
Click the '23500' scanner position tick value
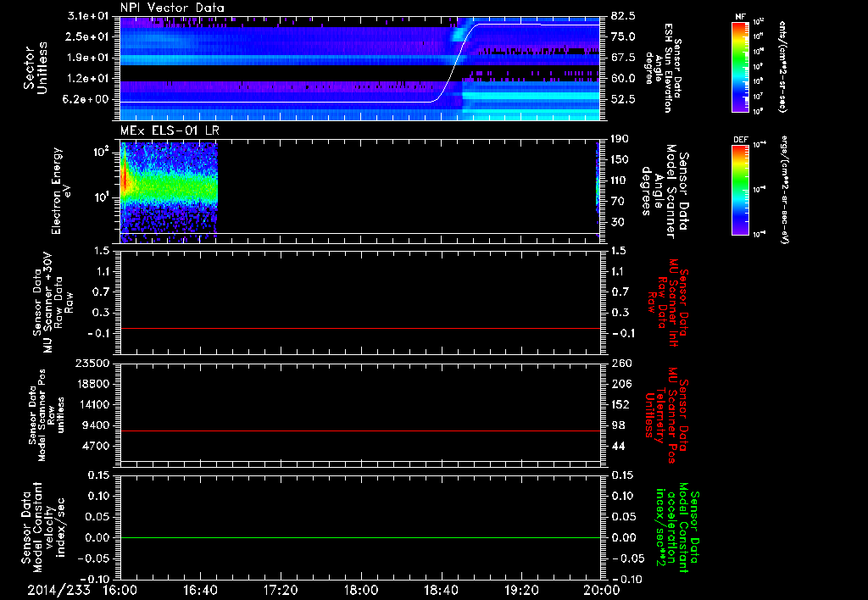click(x=93, y=364)
